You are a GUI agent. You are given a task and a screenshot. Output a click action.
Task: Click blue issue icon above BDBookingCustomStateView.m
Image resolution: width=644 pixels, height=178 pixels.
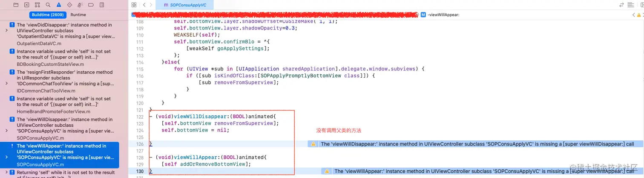[x=12, y=51]
